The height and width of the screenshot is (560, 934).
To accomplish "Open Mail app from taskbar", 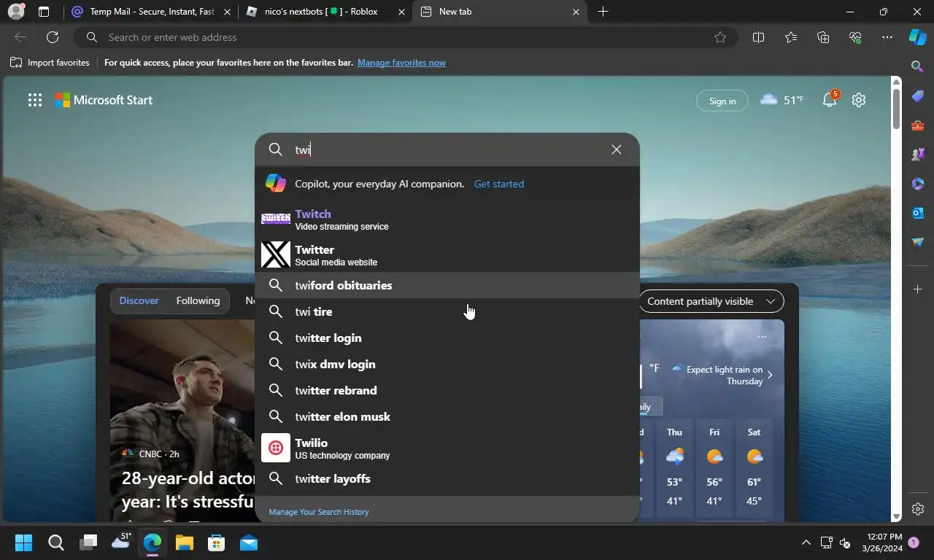I will [x=249, y=542].
